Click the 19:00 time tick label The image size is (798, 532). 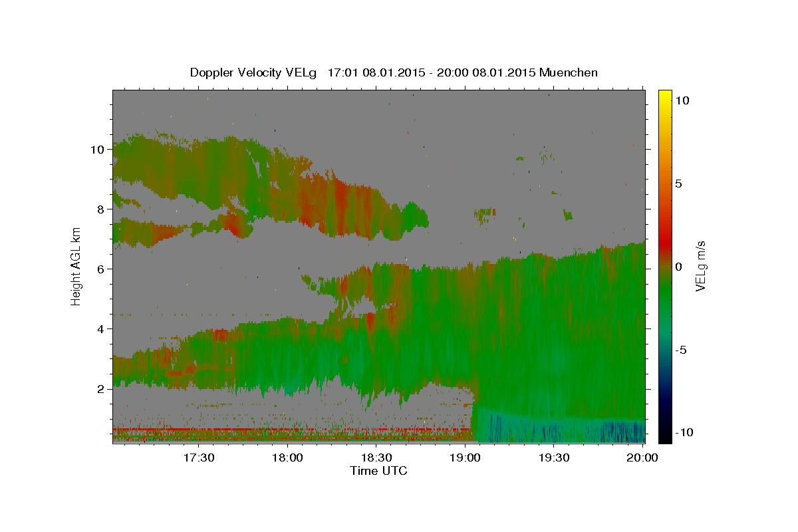click(465, 458)
